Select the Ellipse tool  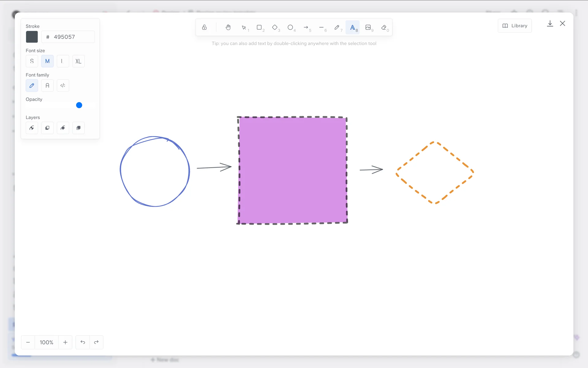290,28
